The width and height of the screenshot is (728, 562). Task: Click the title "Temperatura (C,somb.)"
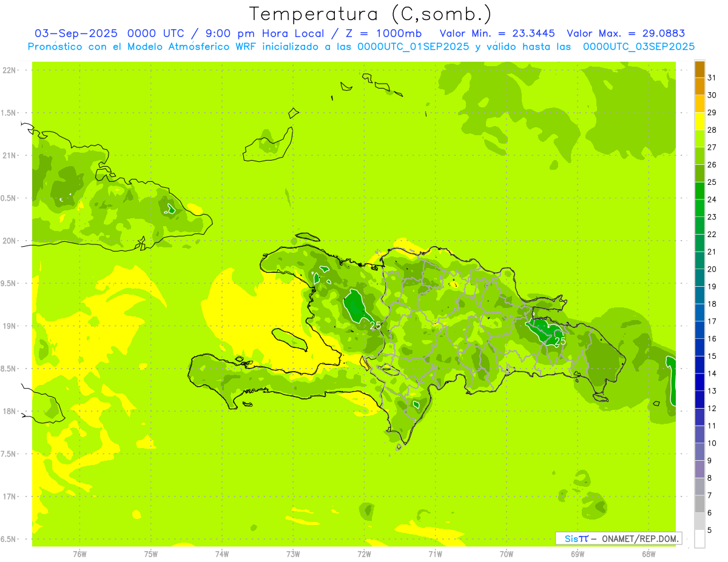click(371, 14)
